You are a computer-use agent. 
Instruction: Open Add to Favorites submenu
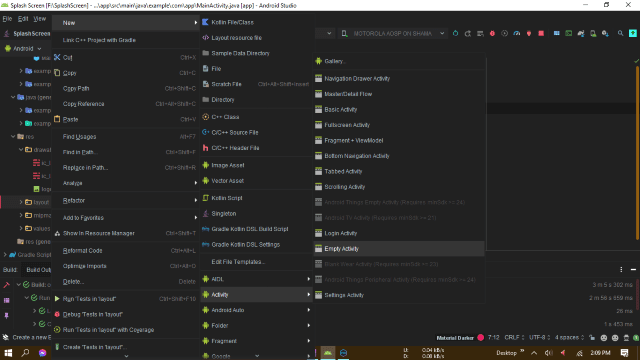(126, 218)
